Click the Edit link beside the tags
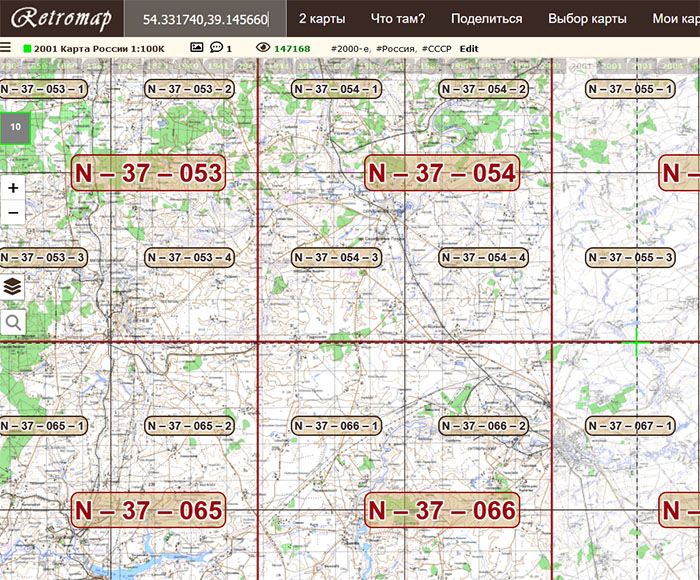 point(469,48)
